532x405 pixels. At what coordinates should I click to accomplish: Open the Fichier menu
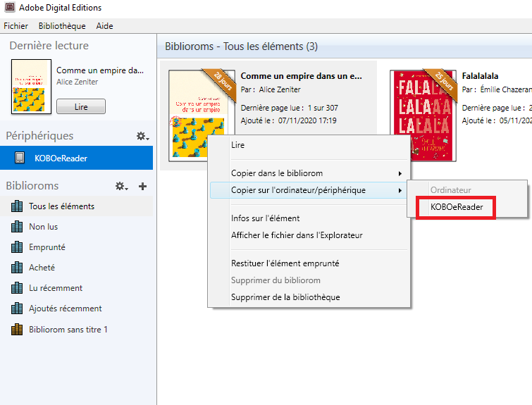pos(16,26)
